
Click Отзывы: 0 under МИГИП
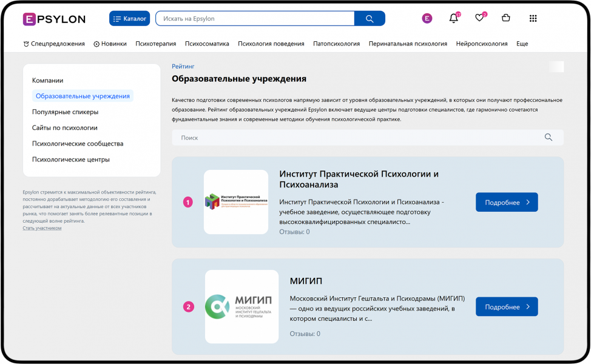tap(305, 334)
